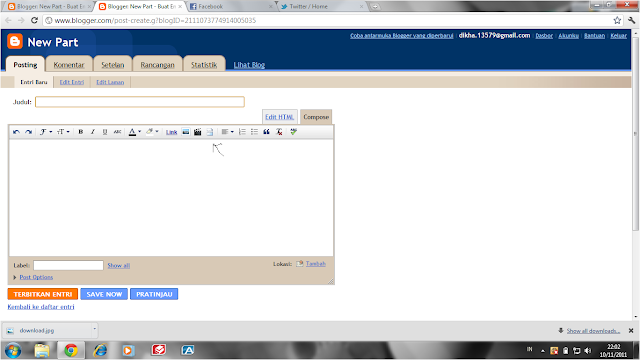The image size is (640, 360).
Task: Redo the last edit in post editor
Action: point(28,132)
